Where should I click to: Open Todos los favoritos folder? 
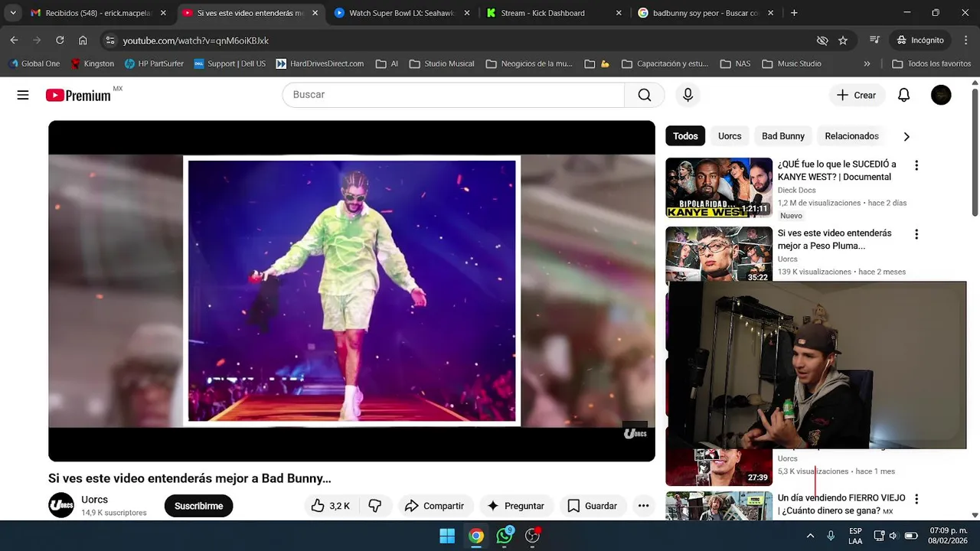click(932, 64)
